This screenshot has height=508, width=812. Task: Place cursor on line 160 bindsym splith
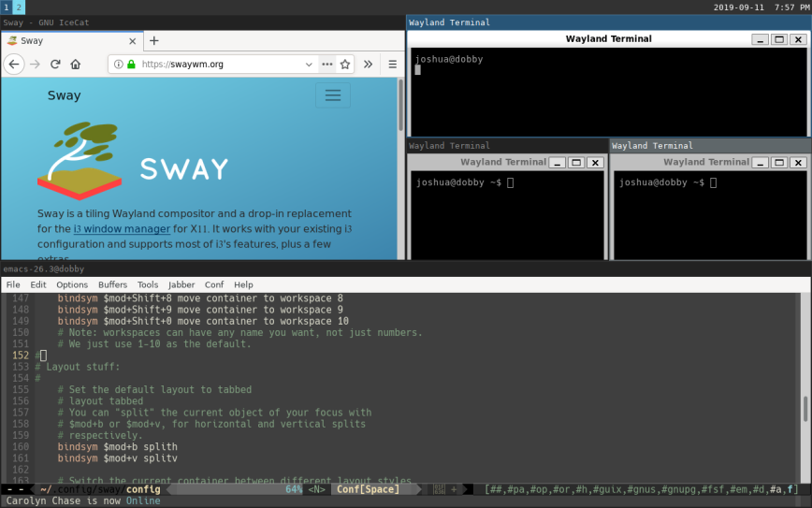pyautogui.click(x=117, y=446)
